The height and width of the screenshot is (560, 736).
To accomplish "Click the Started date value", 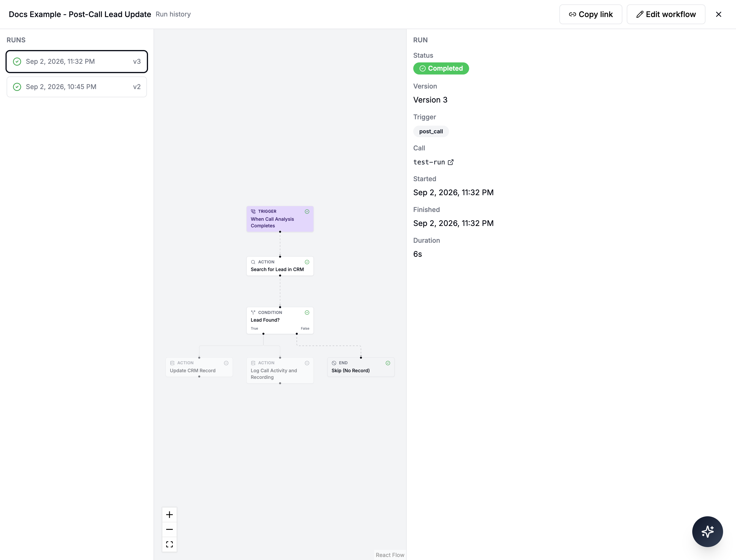I will [453, 192].
